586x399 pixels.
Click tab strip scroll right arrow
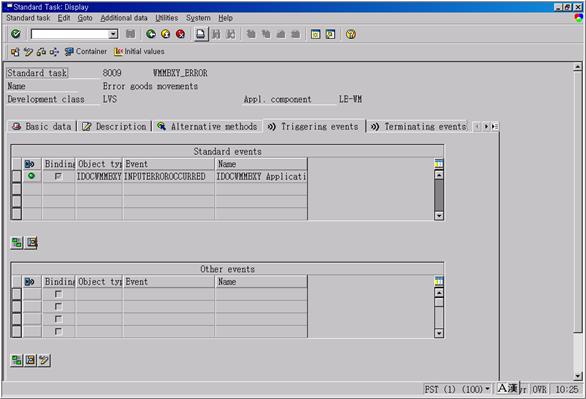click(486, 127)
